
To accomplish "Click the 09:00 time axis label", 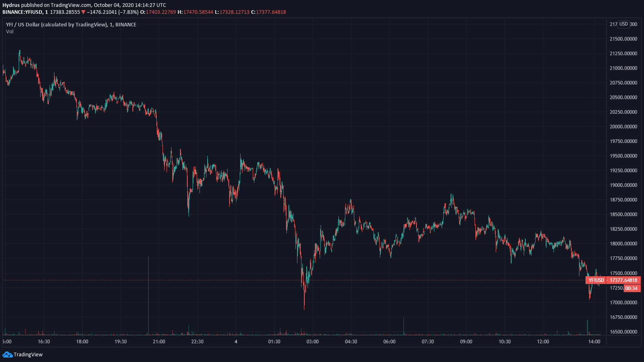I will tap(466, 342).
